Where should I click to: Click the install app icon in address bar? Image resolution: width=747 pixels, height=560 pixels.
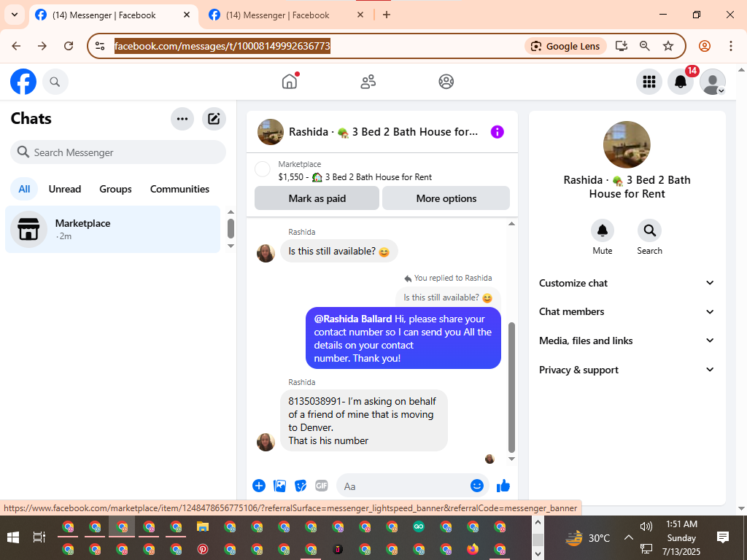pos(622,46)
